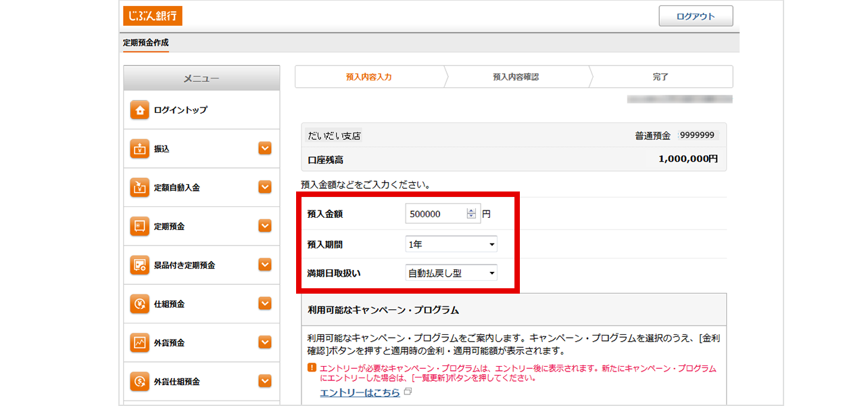Screen dimensions: 868x406
Task: Click the ログアウト button
Action: [x=695, y=16]
